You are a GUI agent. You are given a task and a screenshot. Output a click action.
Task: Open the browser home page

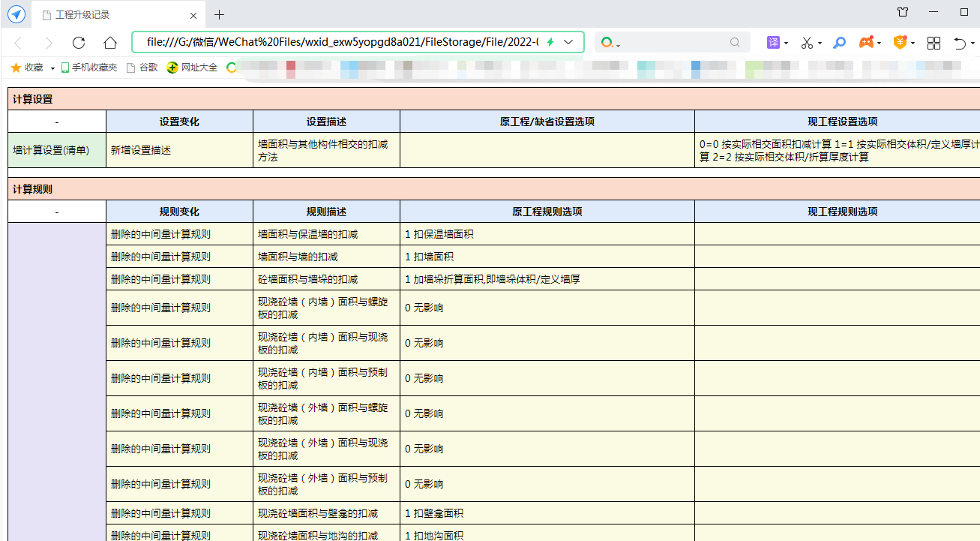[110, 43]
